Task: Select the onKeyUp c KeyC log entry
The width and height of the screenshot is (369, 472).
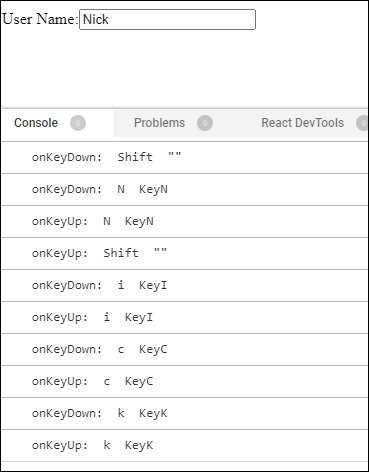Action: (x=184, y=381)
